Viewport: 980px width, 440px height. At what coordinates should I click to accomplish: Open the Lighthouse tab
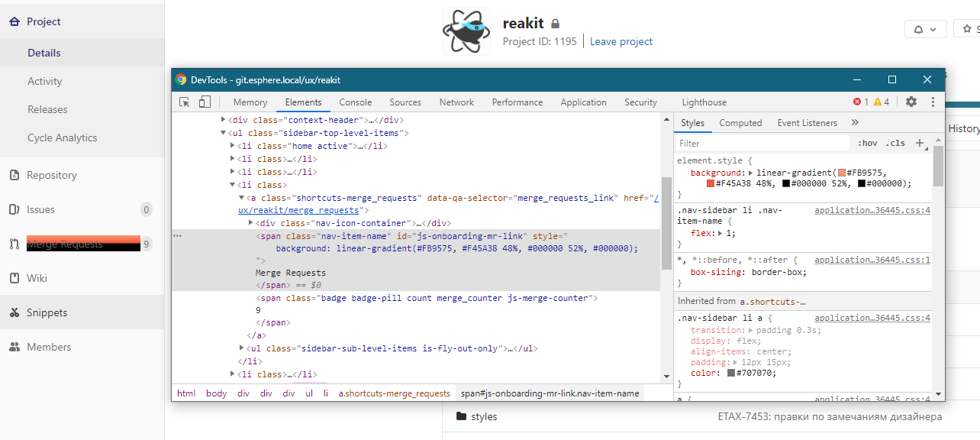click(x=704, y=102)
